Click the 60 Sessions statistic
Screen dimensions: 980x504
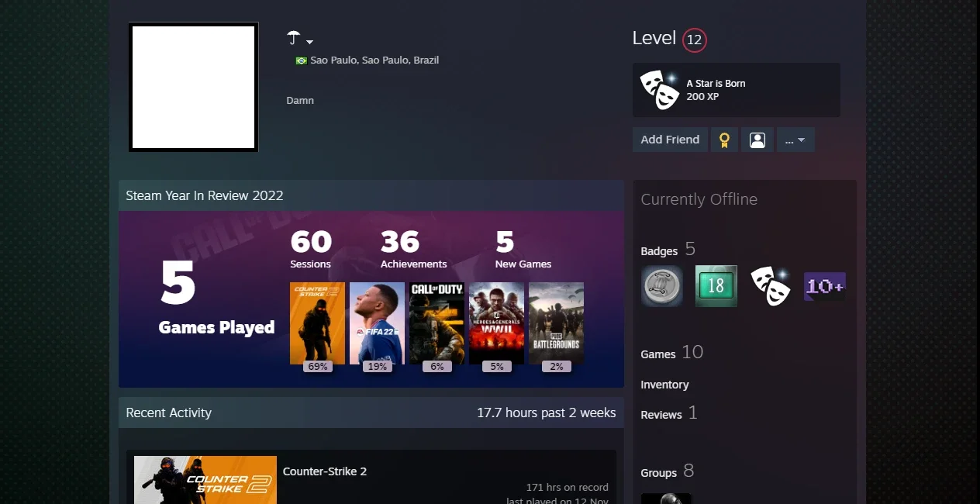click(x=311, y=250)
